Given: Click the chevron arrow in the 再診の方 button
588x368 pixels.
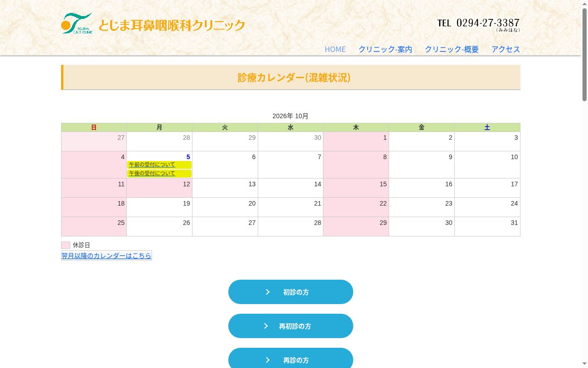Looking at the screenshot, I should (268, 360).
